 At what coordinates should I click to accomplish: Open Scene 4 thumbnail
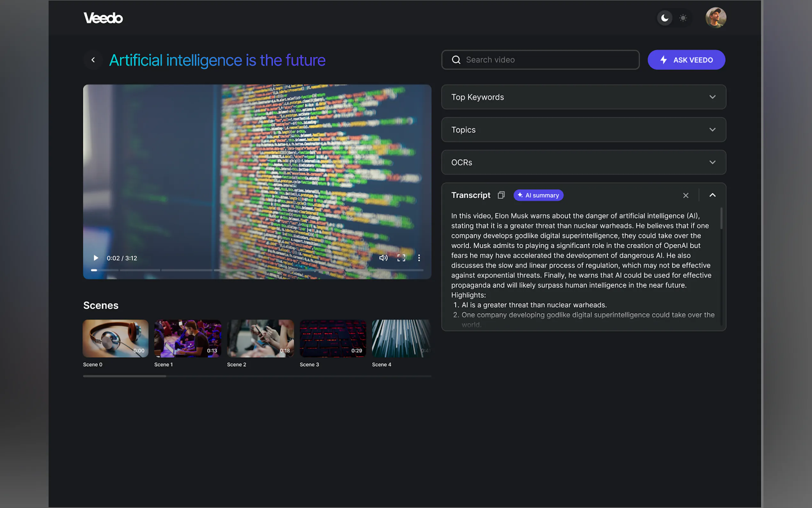(402, 338)
